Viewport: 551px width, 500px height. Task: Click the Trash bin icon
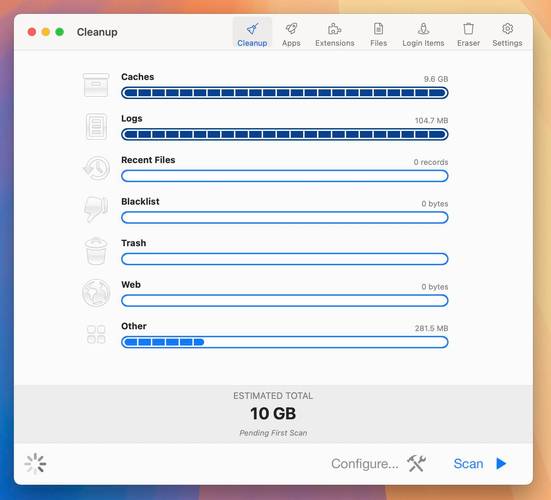96,251
